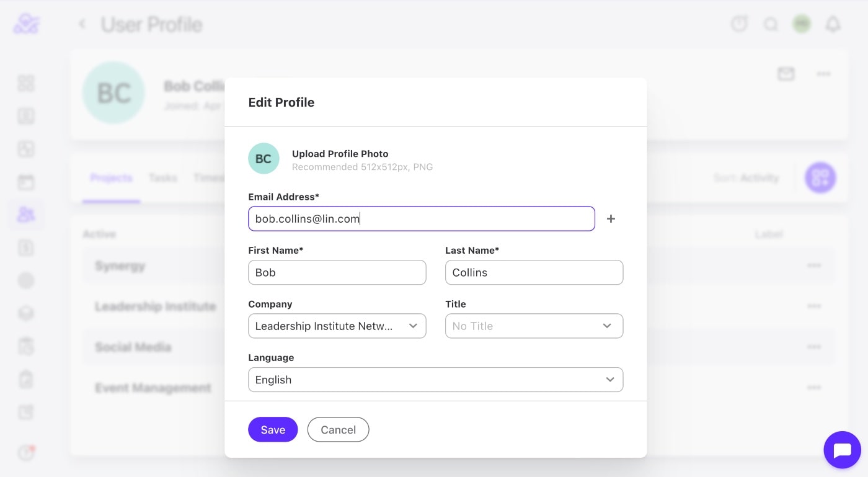This screenshot has width=868, height=477.
Task: Open the Company dropdown
Action: 337,326
